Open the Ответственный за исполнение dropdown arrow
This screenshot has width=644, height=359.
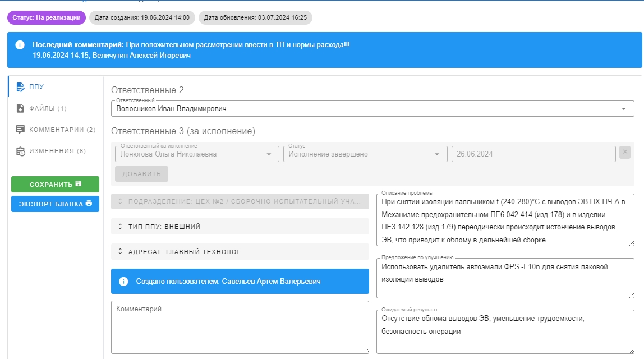pyautogui.click(x=269, y=154)
